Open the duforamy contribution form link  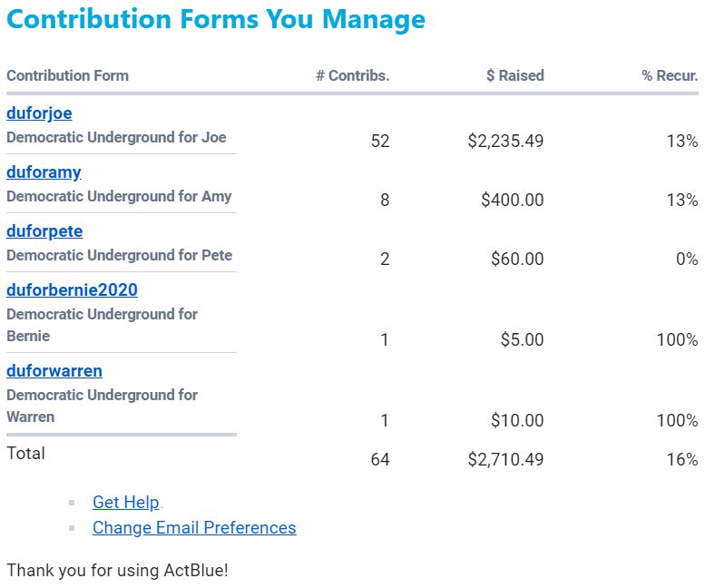click(44, 172)
